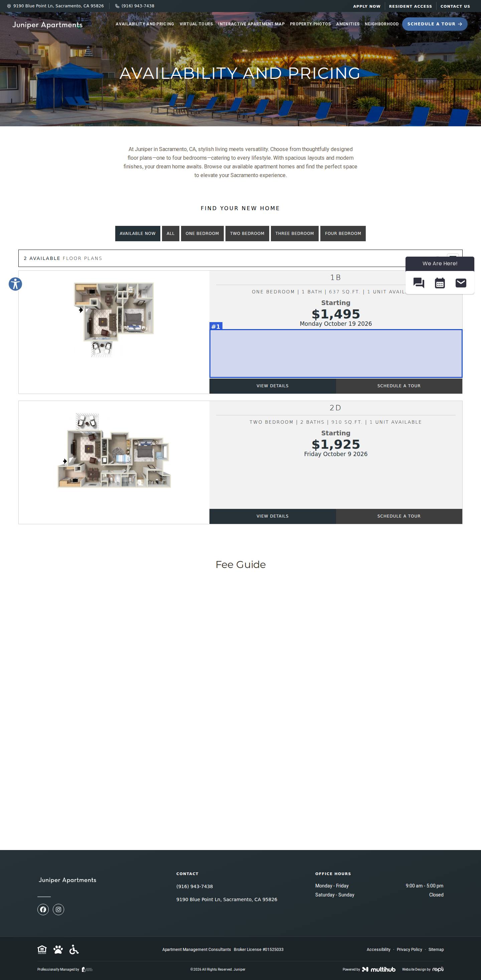This screenshot has width=481, height=980.
Task: Open the Privacy Policy footer link
Action: tap(409, 950)
